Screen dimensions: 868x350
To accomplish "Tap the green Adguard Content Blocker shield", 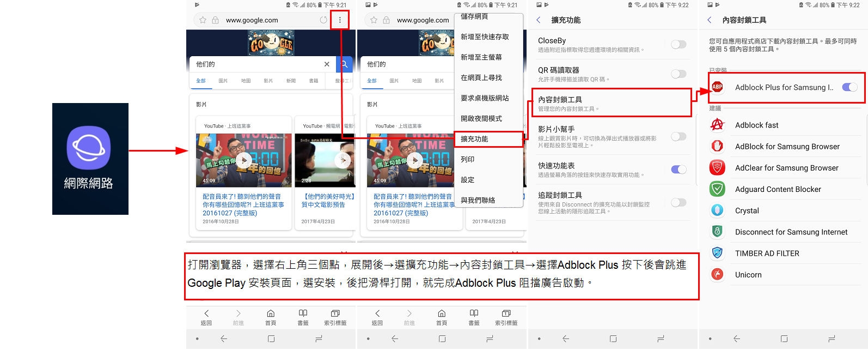I will [717, 189].
